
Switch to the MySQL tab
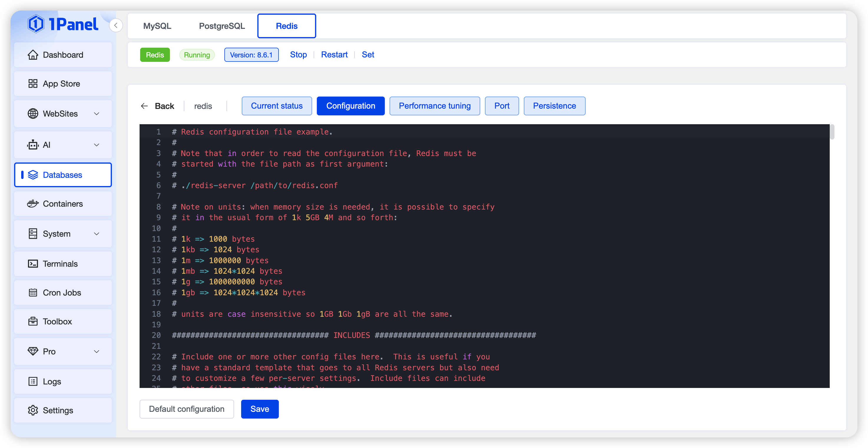[157, 26]
